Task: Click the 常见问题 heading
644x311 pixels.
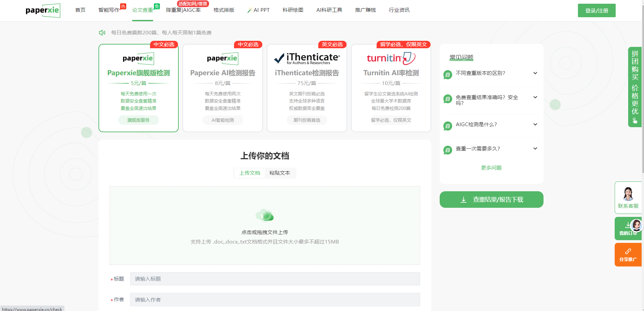Action: (x=461, y=58)
